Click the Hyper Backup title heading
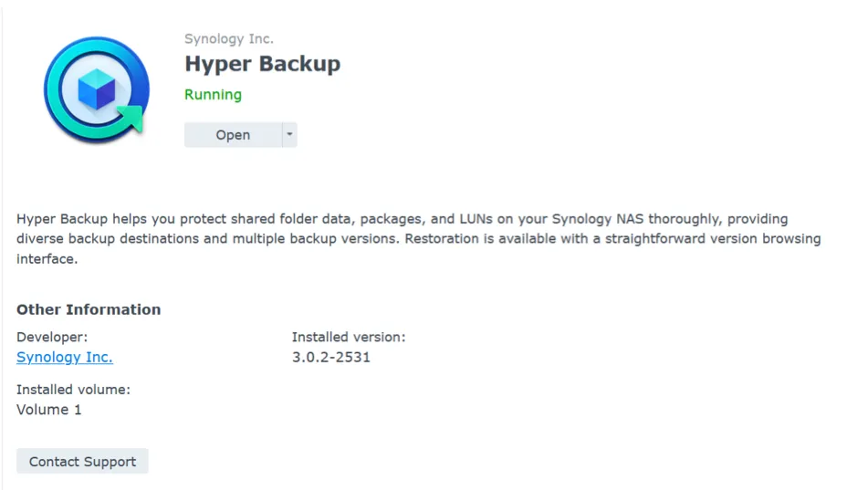Image resolution: width=868 pixels, height=490 pixels. [x=262, y=64]
